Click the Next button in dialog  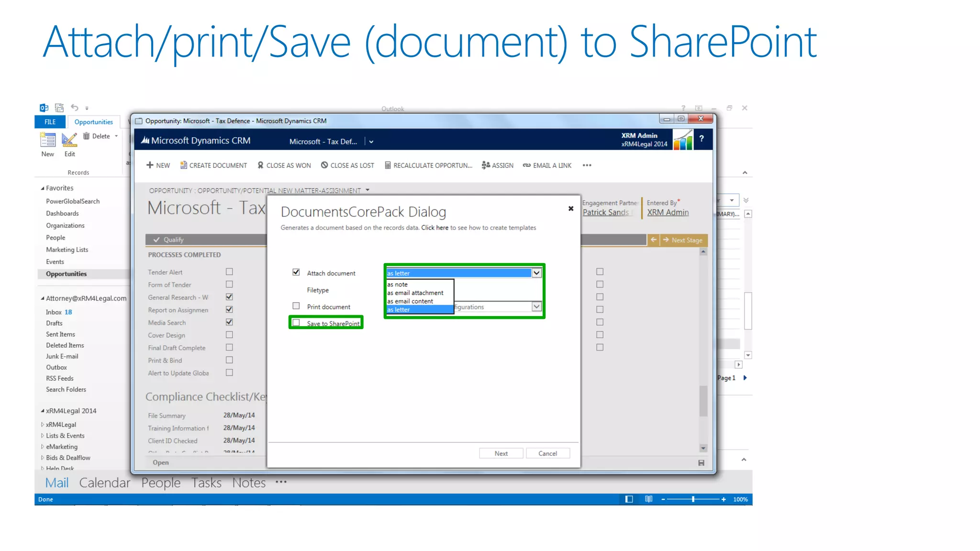[x=501, y=453]
